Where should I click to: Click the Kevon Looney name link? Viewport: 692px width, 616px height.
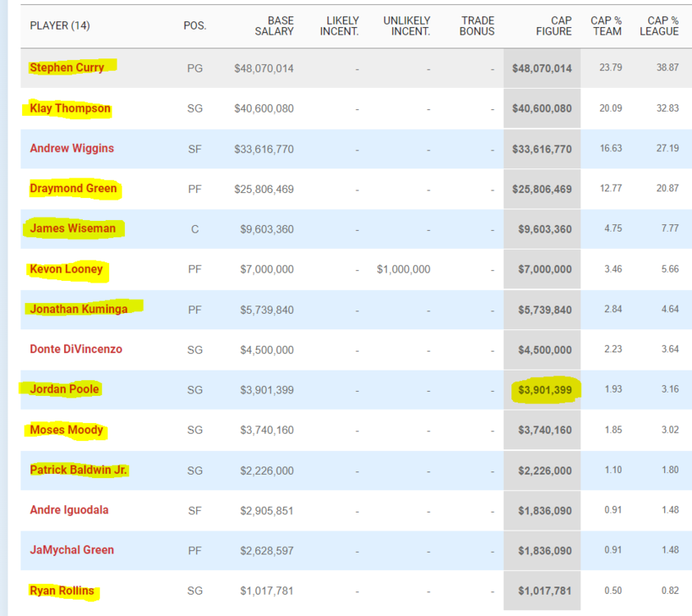[x=66, y=269]
